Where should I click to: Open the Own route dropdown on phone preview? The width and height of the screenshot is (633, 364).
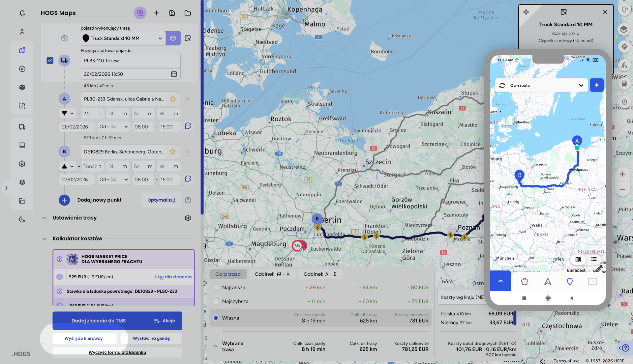click(x=541, y=85)
